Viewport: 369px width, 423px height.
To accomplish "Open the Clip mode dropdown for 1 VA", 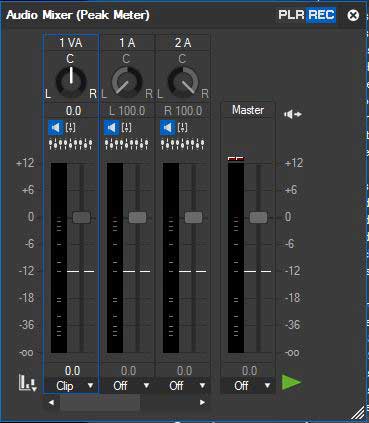I will [71, 386].
